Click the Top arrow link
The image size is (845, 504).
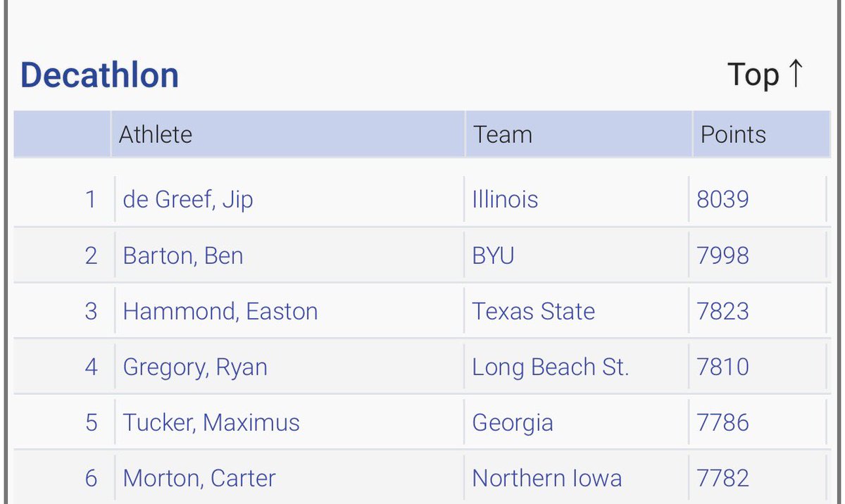click(765, 75)
